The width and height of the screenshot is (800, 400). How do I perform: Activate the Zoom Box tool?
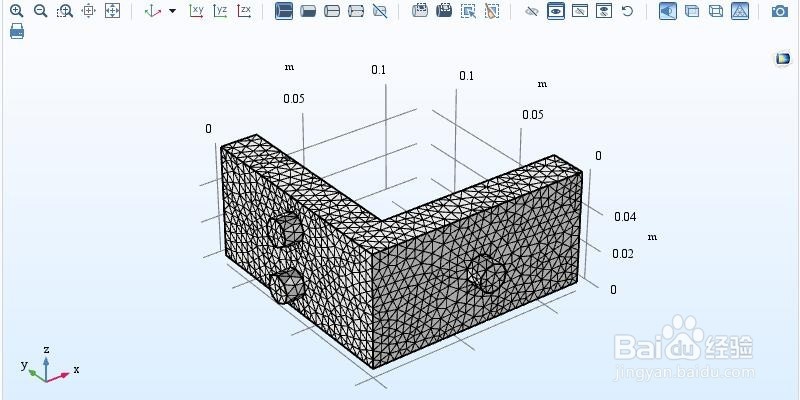click(65, 11)
